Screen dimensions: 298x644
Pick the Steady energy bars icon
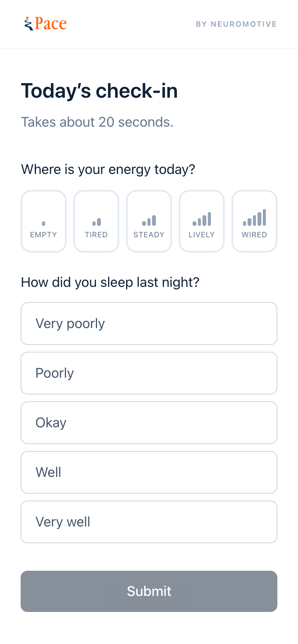(x=149, y=221)
